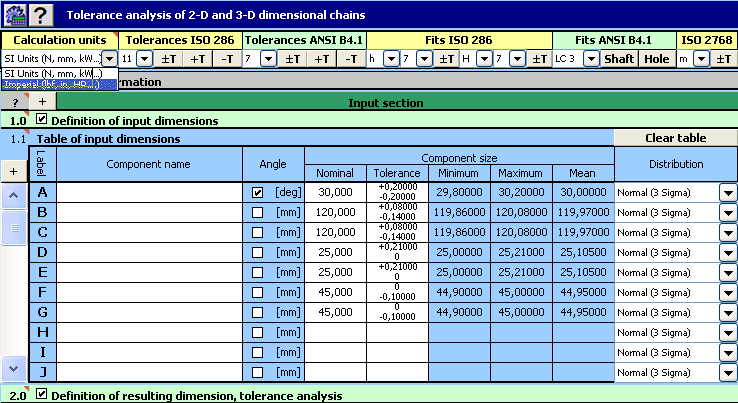Click the calculator application icon
Image resolution: width=738 pixels, height=403 pixels.
pyautogui.click(x=15, y=15)
